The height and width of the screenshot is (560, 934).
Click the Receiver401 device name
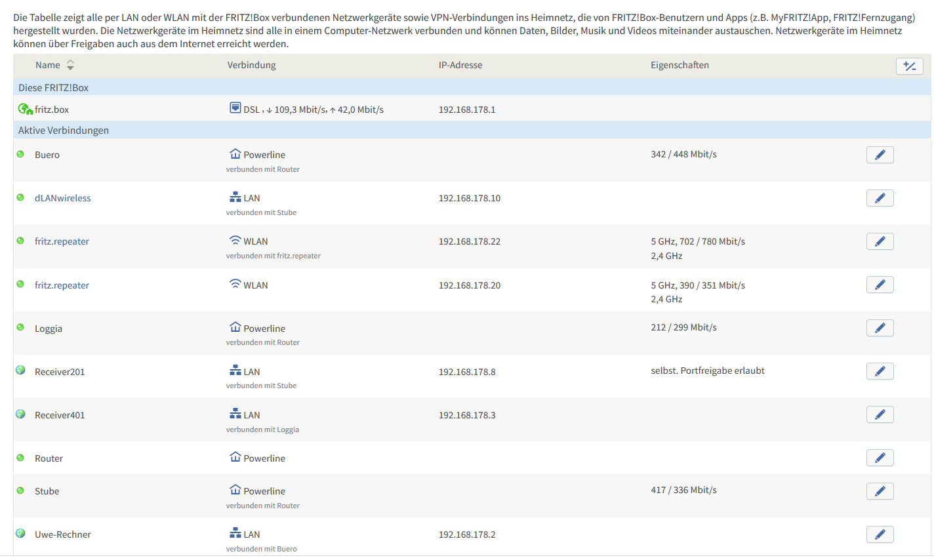[x=60, y=415]
